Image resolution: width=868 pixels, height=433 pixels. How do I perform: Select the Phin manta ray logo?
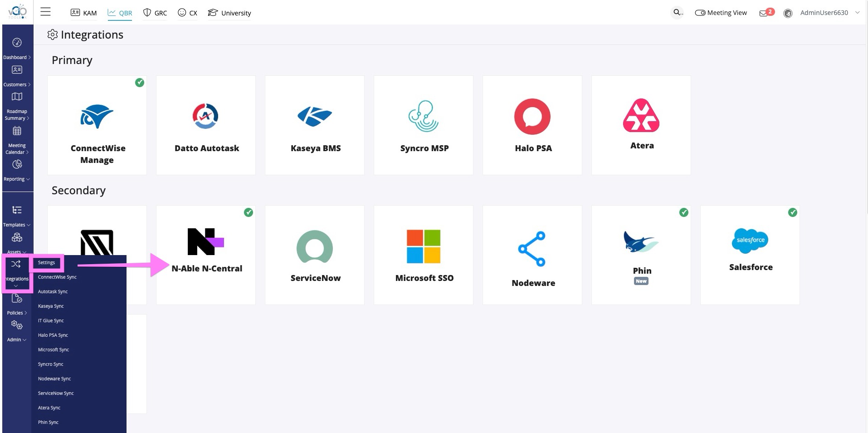click(640, 241)
